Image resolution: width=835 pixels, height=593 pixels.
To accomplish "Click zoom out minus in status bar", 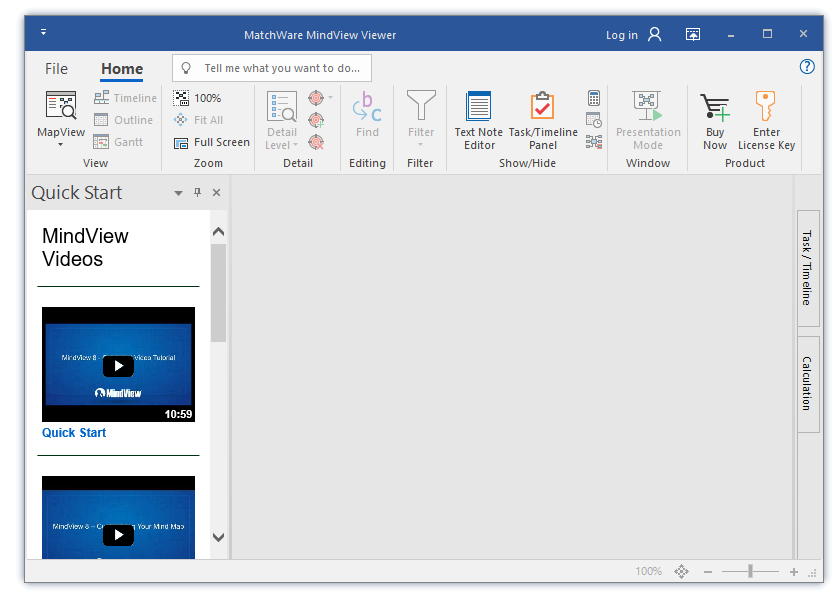I will pyautogui.click(x=707, y=572).
